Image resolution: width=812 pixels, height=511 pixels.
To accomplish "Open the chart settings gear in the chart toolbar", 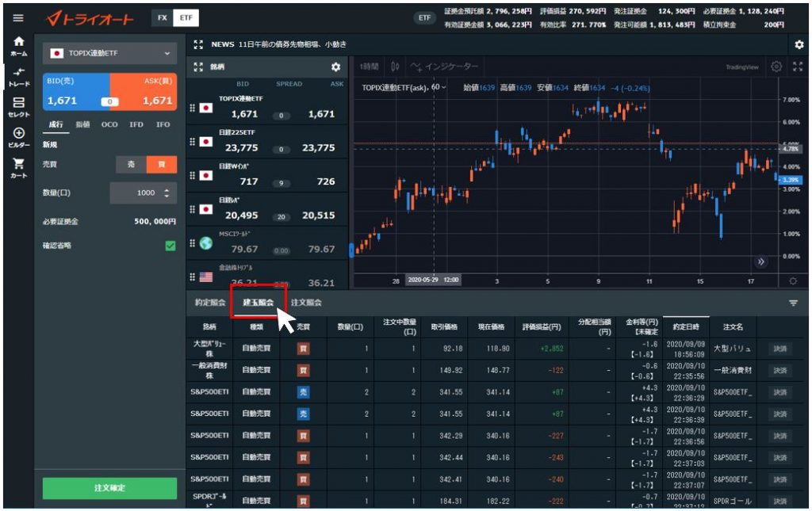I will [776, 67].
